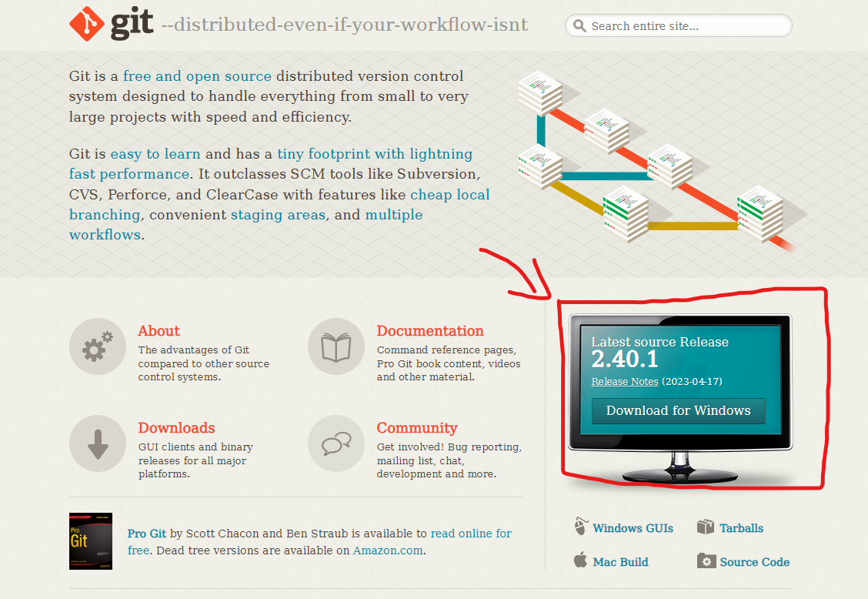Click the search magnifier icon
The width and height of the screenshot is (868, 599).
(x=579, y=26)
